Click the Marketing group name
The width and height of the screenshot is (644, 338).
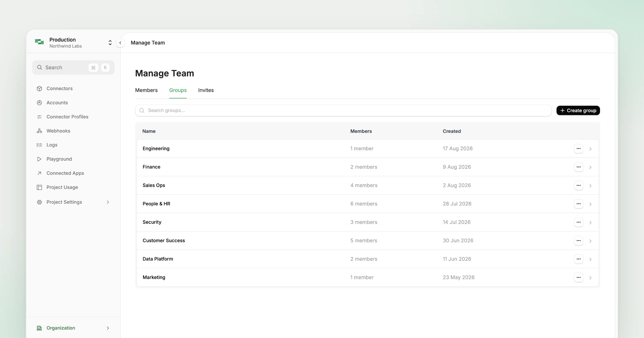tap(154, 277)
